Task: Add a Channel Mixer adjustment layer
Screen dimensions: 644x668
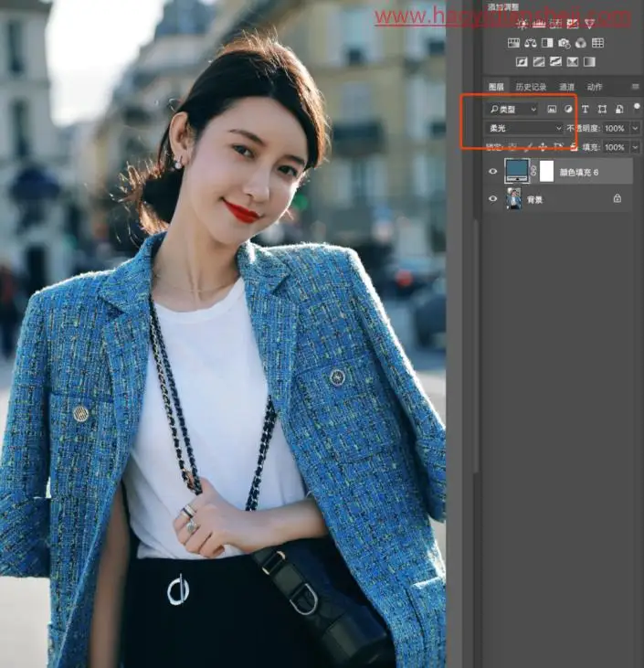Action: point(581,43)
